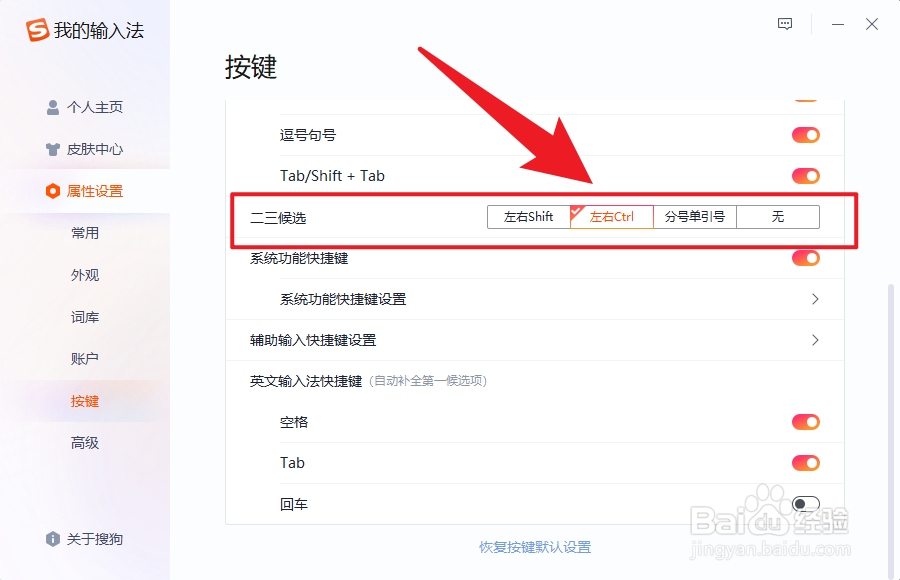Open the 皮肤中心 skin center icon
The width and height of the screenshot is (900, 580).
click(52, 149)
